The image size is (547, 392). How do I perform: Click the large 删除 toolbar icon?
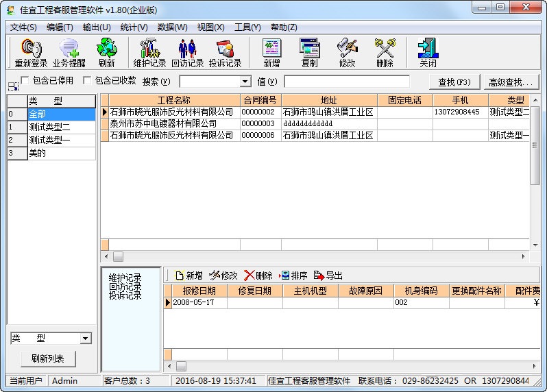(385, 53)
